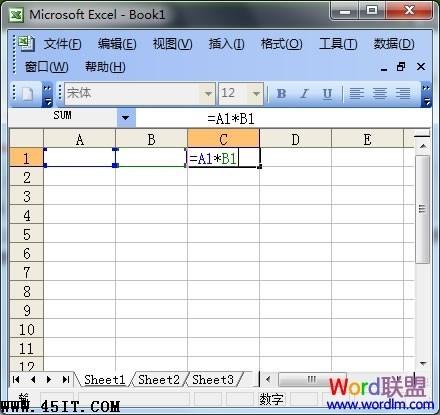Image resolution: width=440 pixels, height=415 pixels.
Task: Expand the standard toolbar options chevron
Action: [48, 95]
